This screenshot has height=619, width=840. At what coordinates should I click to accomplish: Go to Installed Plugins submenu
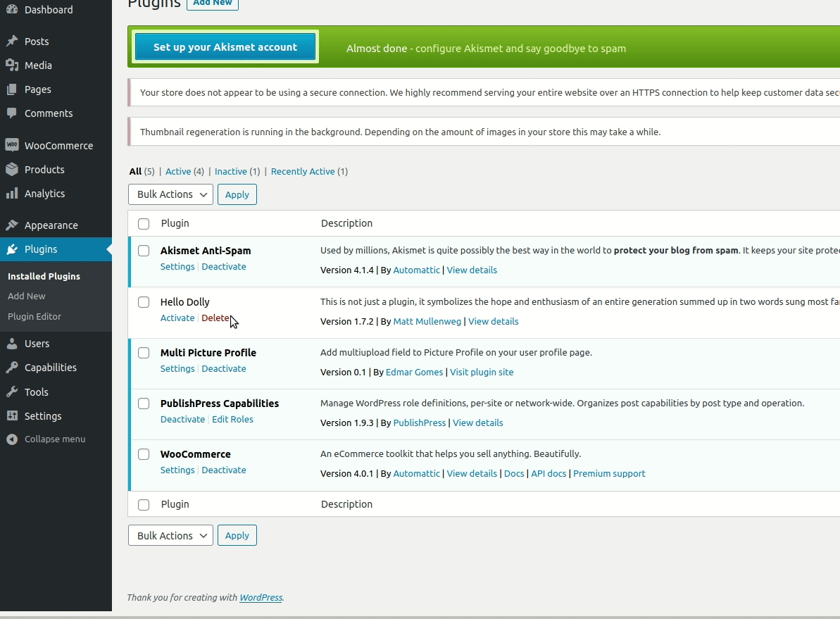[44, 276]
